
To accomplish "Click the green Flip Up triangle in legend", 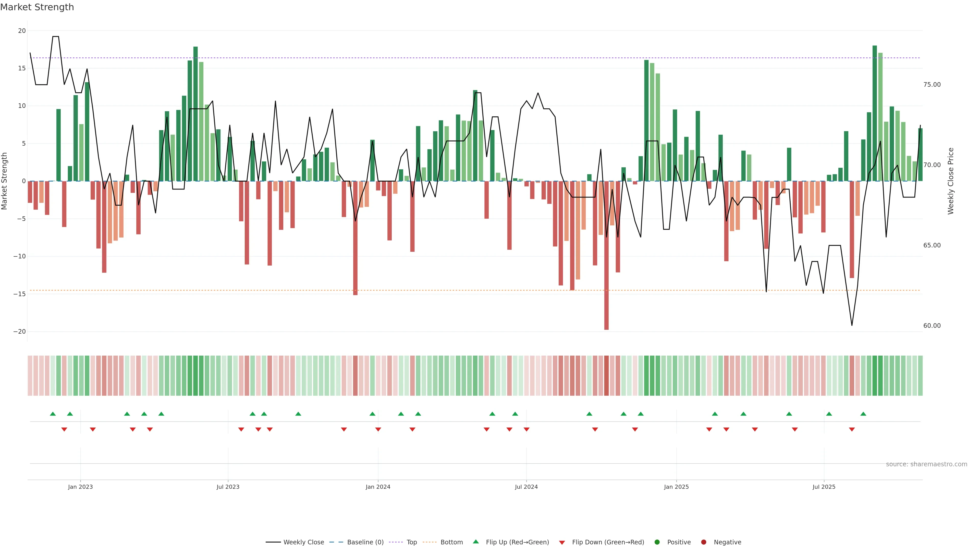I will click(x=475, y=542).
